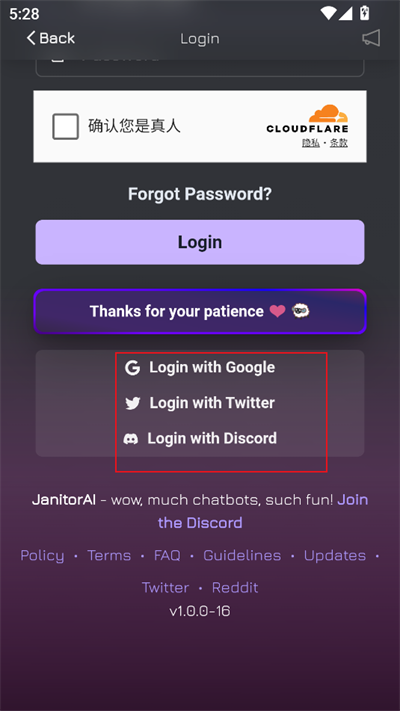The height and width of the screenshot is (711, 400).
Task: Open the Terms footer link
Action: (109, 555)
